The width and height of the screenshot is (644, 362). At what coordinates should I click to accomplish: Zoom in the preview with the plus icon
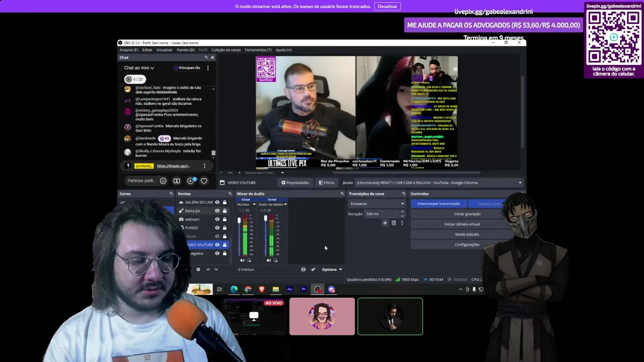(239, 173)
